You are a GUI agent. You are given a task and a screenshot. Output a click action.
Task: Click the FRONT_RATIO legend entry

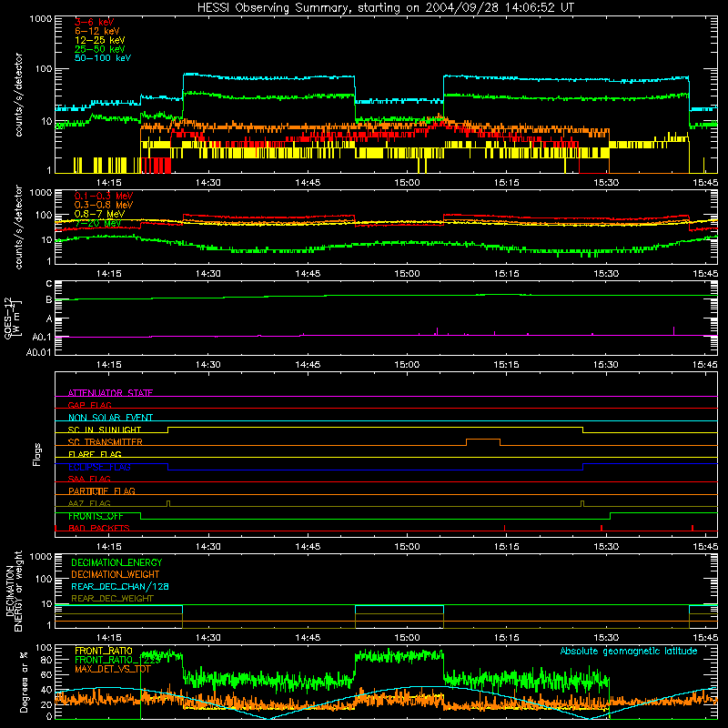coord(104,651)
